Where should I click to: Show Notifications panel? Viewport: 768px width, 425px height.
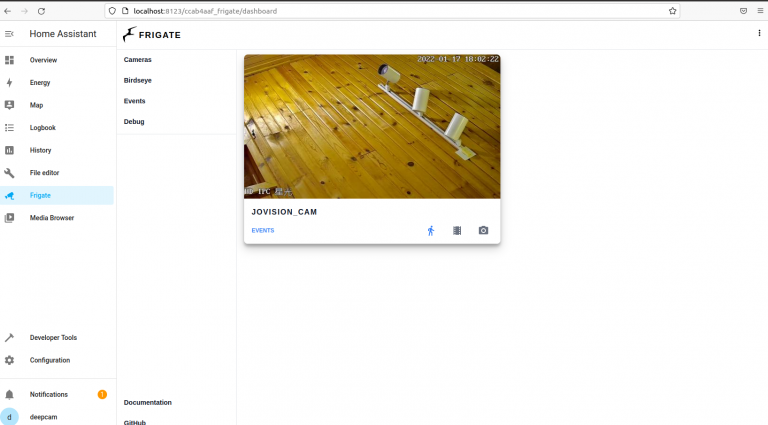pyautogui.click(x=49, y=395)
